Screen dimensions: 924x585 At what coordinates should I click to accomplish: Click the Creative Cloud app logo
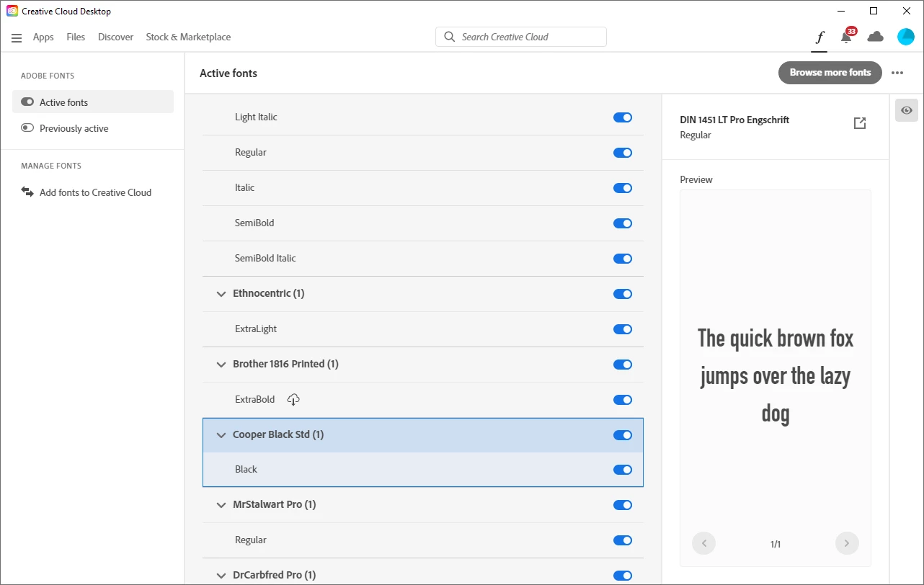[x=12, y=11]
